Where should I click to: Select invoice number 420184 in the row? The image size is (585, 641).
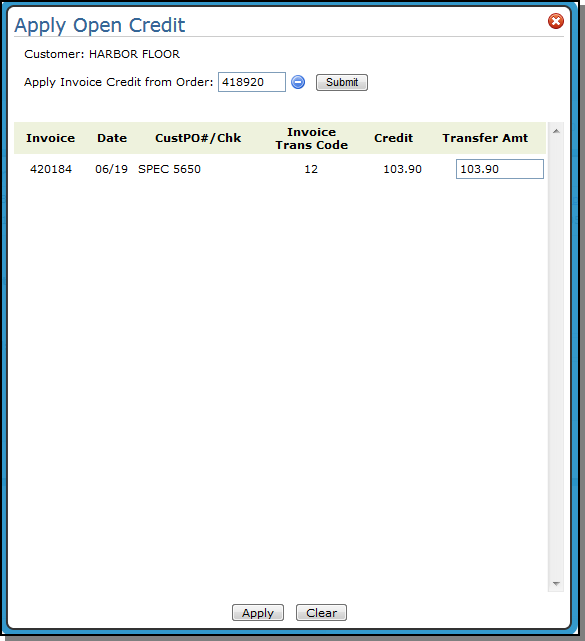point(51,169)
